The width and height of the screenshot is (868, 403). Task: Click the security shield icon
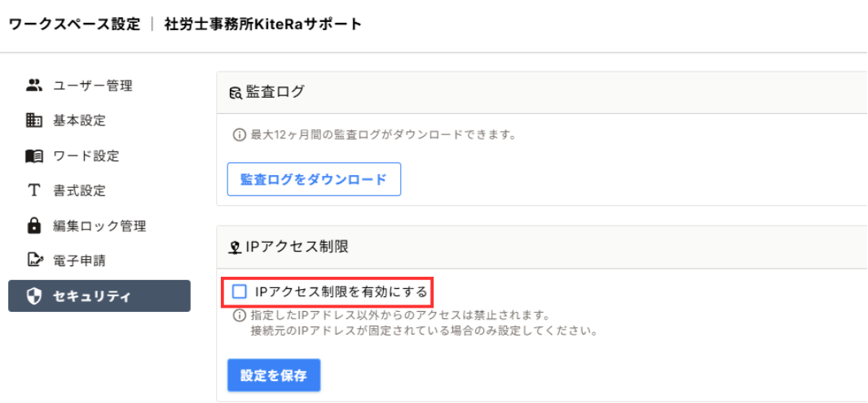34,296
